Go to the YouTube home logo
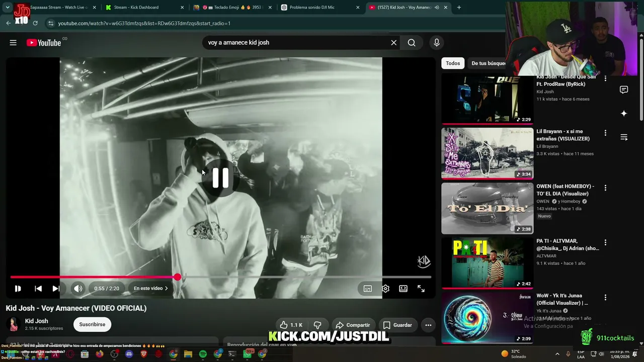 coord(44,43)
